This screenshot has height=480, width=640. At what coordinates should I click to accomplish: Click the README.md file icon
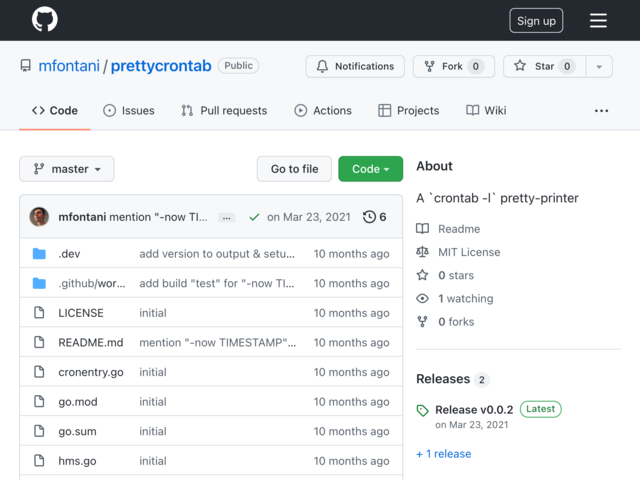tap(39, 342)
